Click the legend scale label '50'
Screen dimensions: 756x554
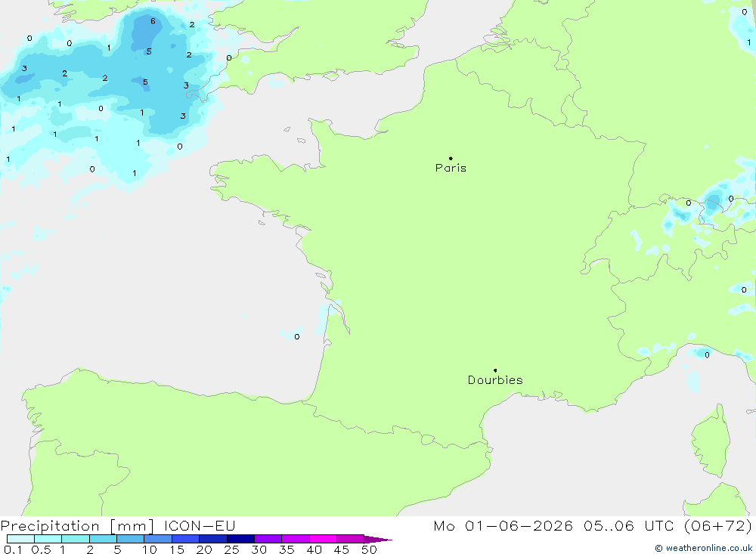[370, 549]
